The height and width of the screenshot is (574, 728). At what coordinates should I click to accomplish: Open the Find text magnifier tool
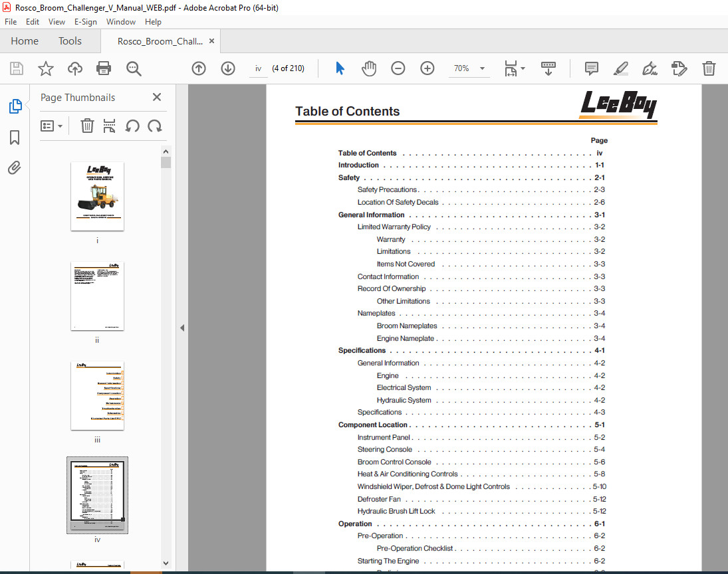[x=134, y=68]
